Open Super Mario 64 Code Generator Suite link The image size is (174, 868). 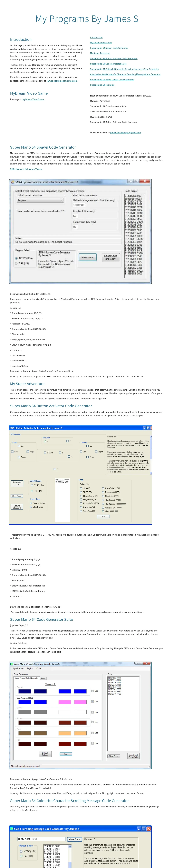pos(108,64)
